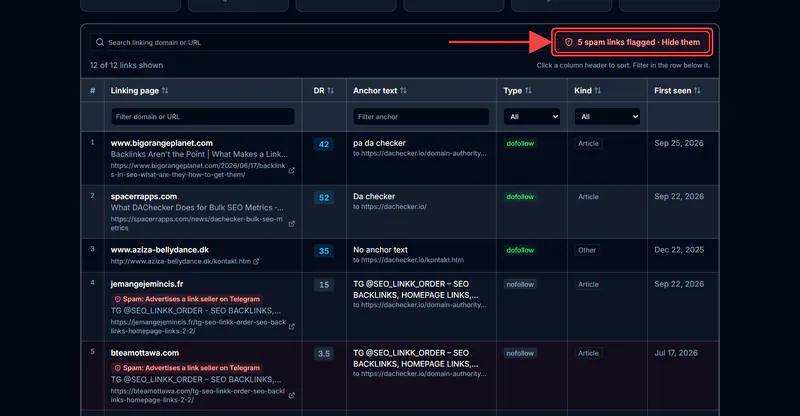Click the 'Backlinks Aren't the Point' page title
This screenshot has width=800, height=416.
(199, 154)
